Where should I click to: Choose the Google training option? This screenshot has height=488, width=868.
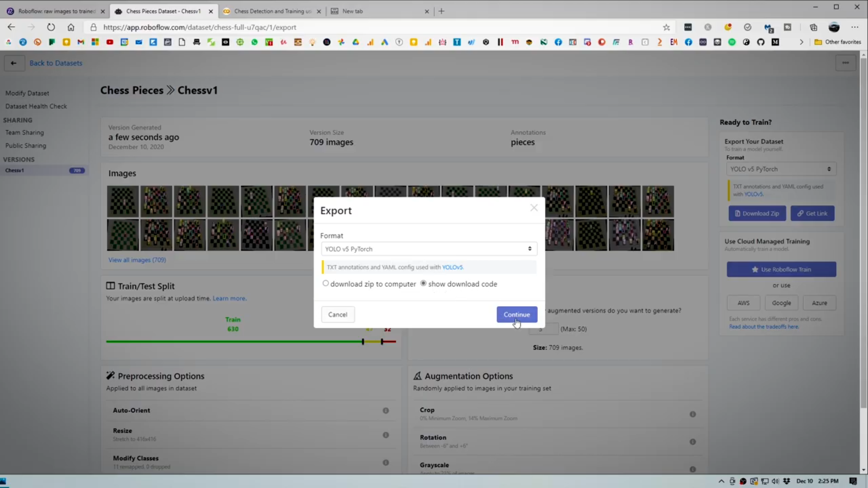(x=781, y=303)
